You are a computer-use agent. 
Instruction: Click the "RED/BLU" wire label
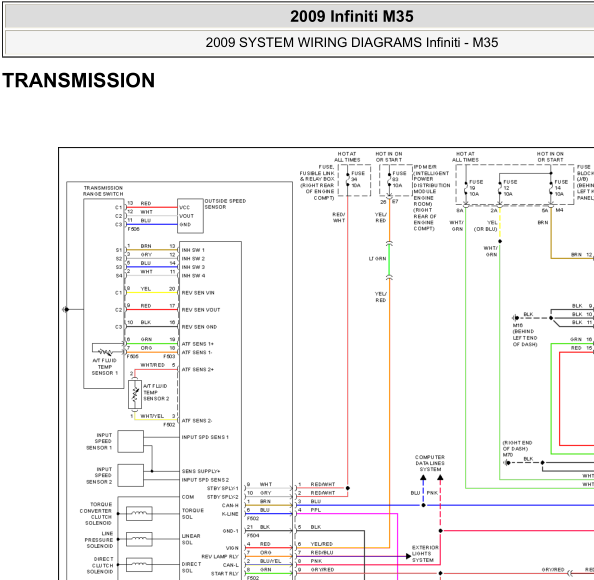[322, 553]
